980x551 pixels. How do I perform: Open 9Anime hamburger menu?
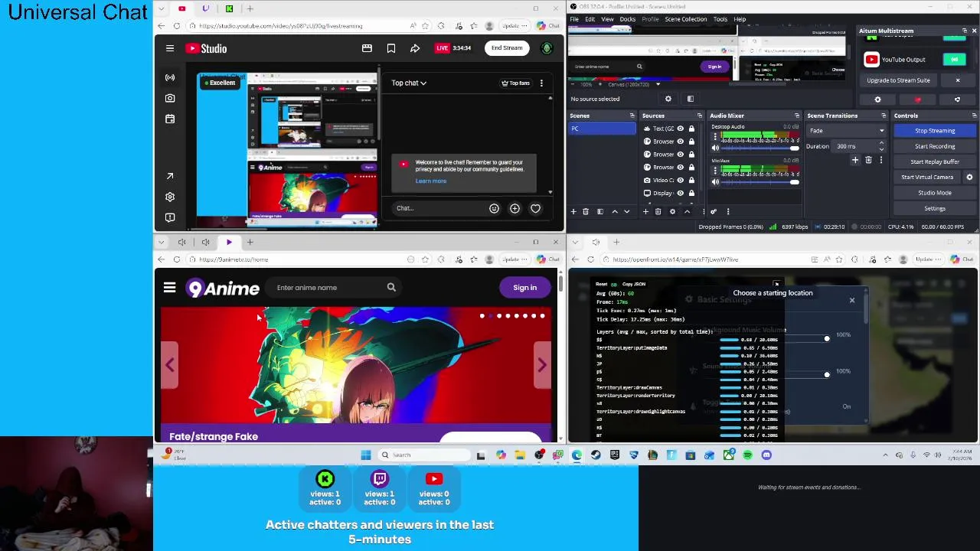[170, 288]
